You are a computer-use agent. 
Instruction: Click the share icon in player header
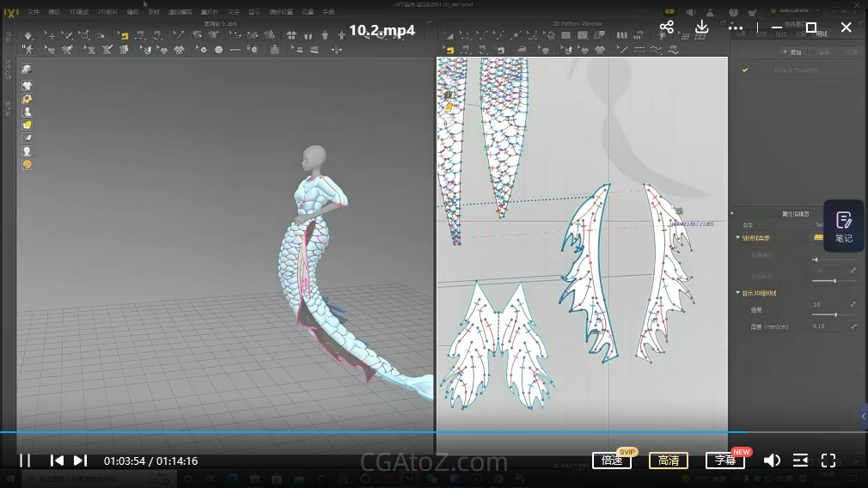(667, 27)
